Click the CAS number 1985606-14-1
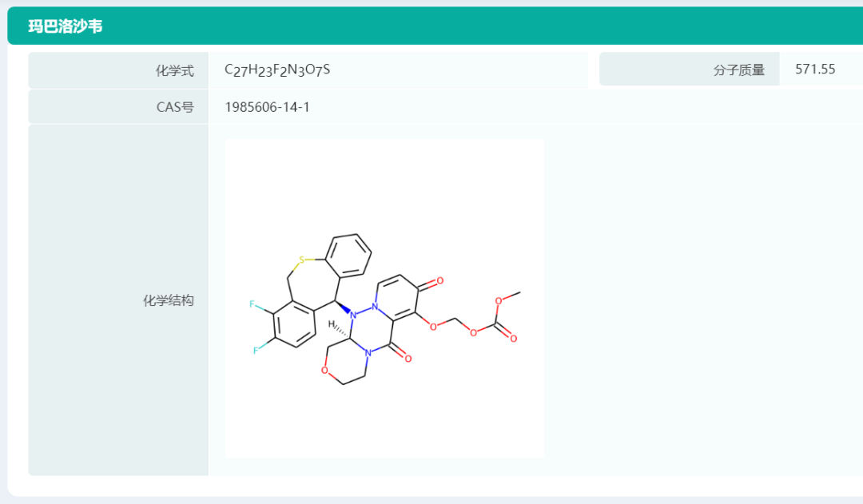The height and width of the screenshot is (504, 863). tap(267, 107)
